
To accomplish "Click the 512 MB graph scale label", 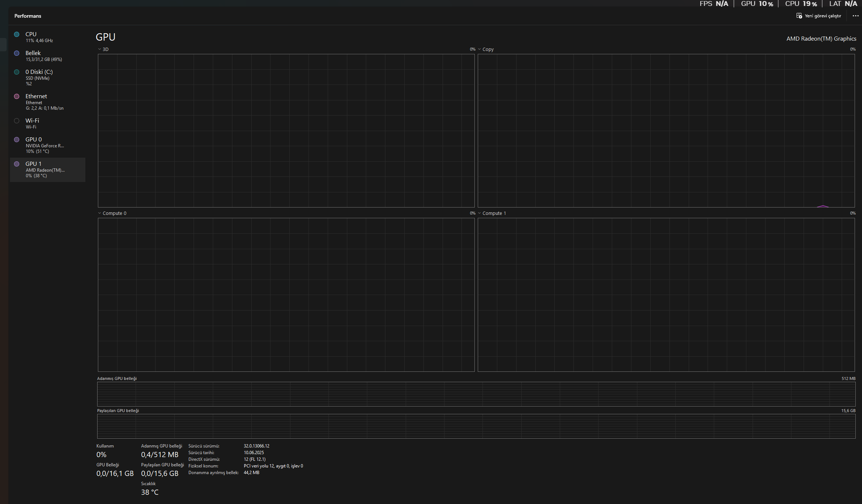I will pyautogui.click(x=848, y=378).
